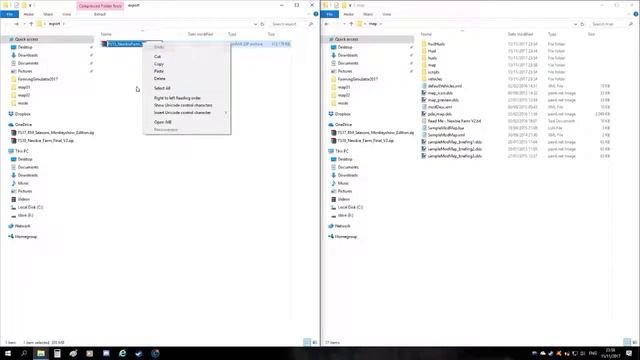Click Up arrow in map window

(351, 24)
